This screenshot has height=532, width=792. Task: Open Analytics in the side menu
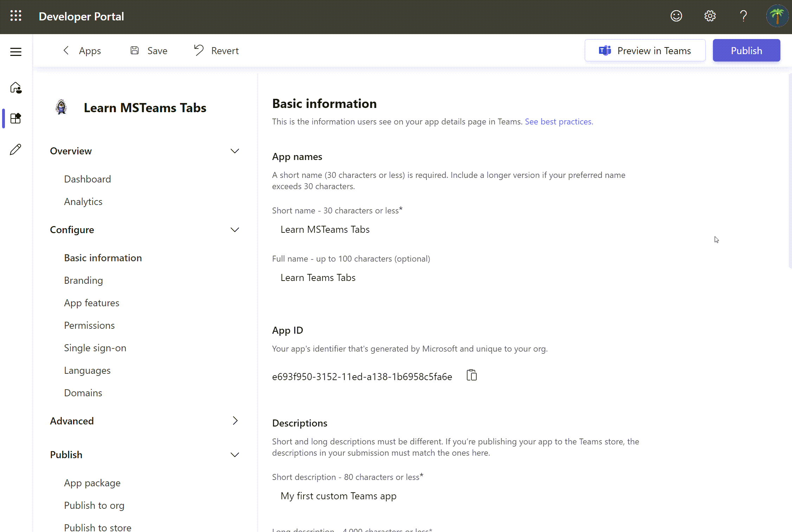coord(83,201)
